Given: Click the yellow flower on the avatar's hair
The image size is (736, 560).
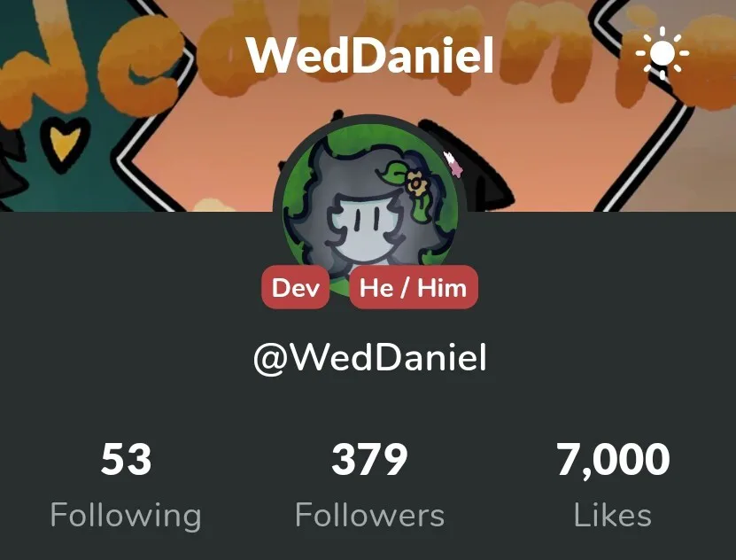Looking at the screenshot, I should [x=414, y=183].
